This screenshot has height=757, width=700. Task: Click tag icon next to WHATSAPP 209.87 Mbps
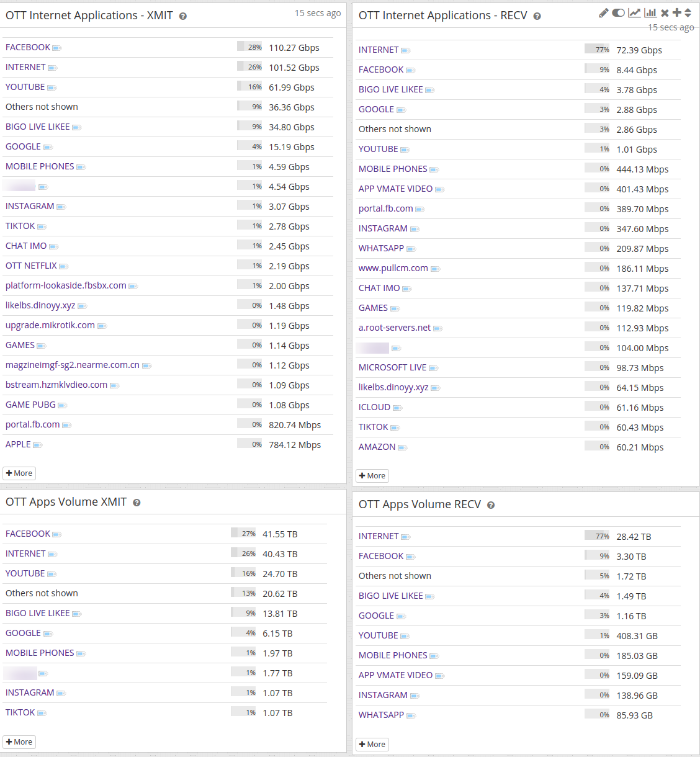(411, 249)
